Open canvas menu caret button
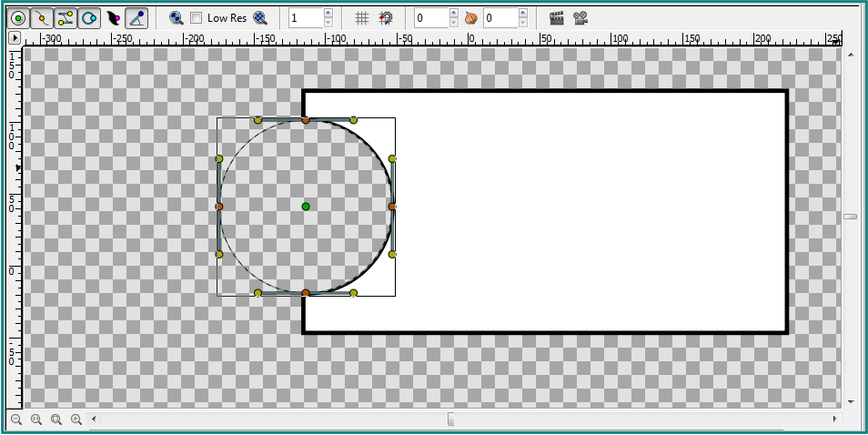This screenshot has height=435, width=868. (x=15, y=37)
